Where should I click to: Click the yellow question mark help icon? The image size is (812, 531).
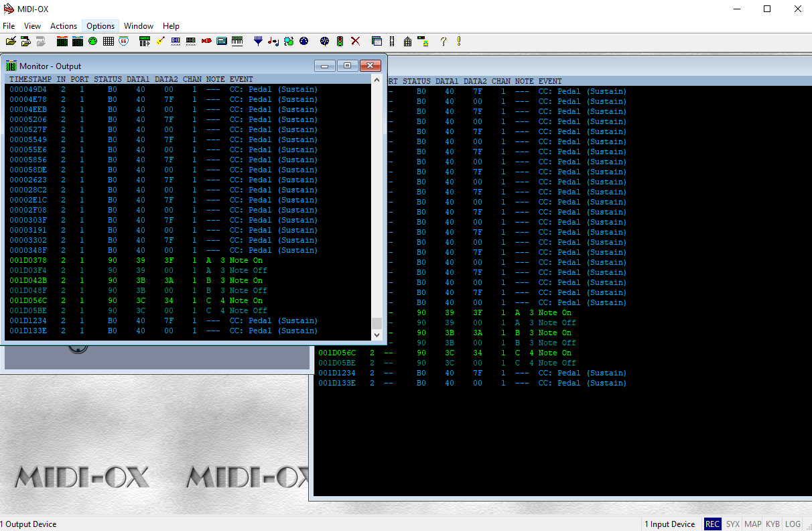[x=443, y=41]
